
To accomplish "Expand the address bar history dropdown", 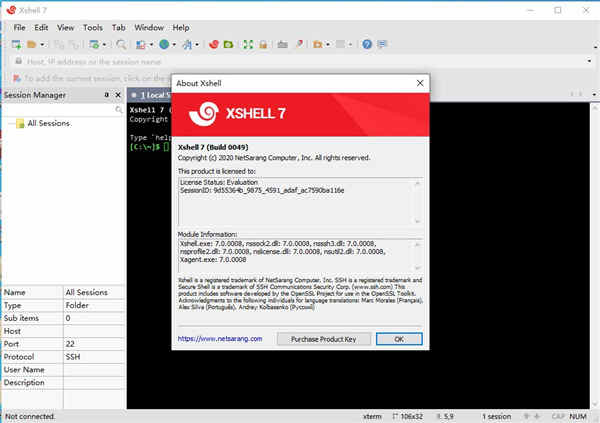I will pos(589,61).
